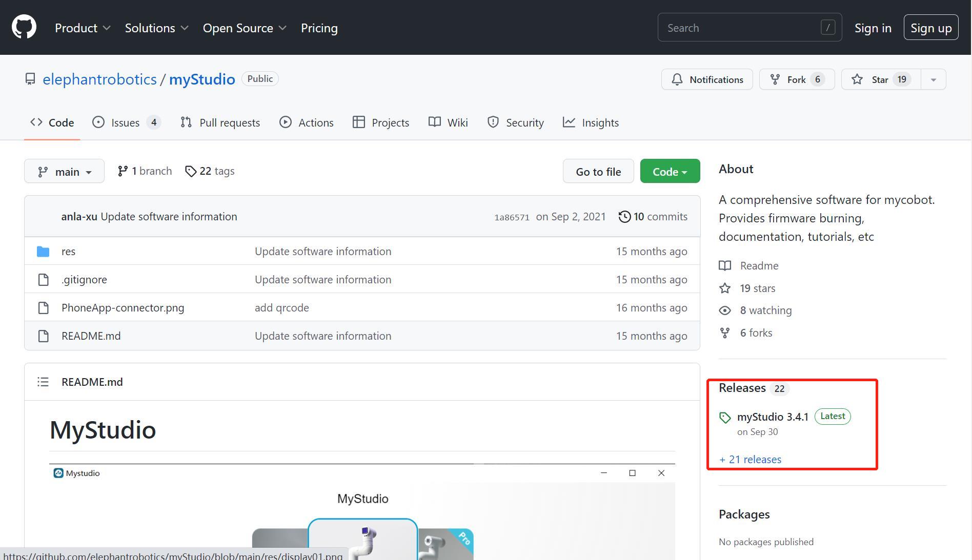Open the Security tab

(515, 122)
